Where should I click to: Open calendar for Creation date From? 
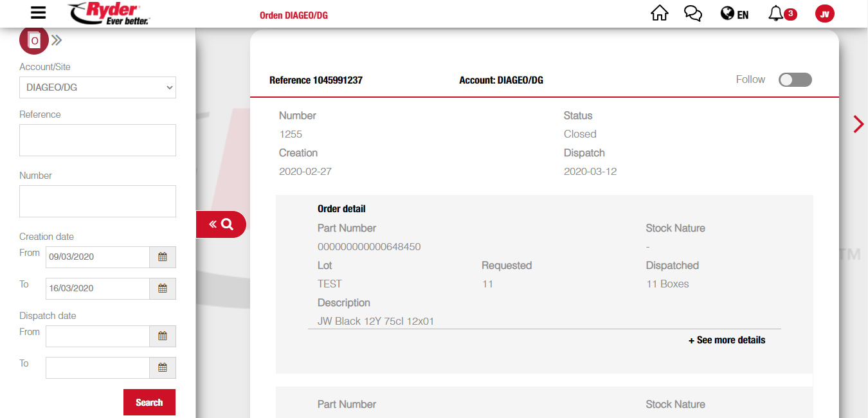coord(163,257)
